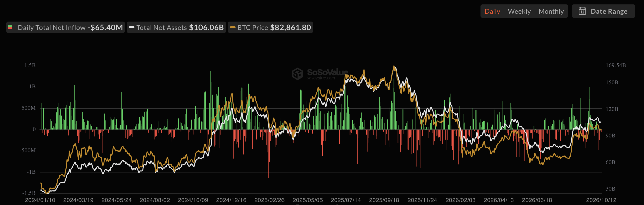This screenshot has height=205, width=644.
Task: Click the 2024/10/09 x-axis date label
Action: click(193, 200)
